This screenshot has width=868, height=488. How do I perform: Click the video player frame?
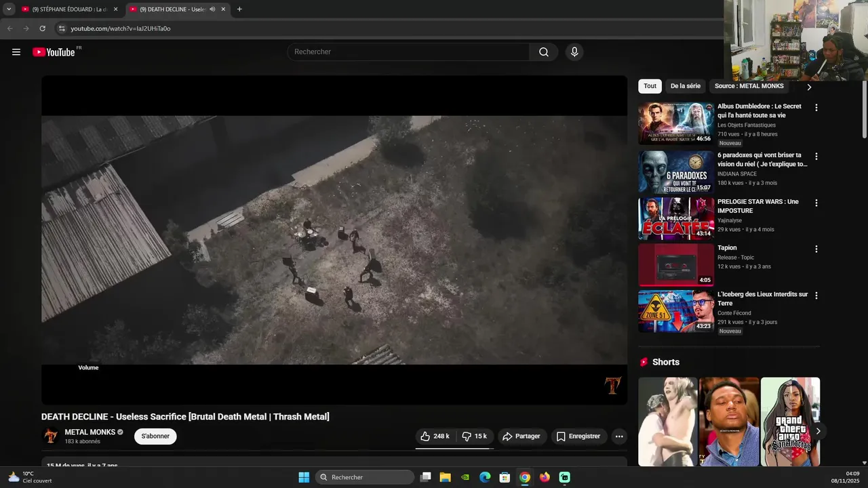click(334, 240)
